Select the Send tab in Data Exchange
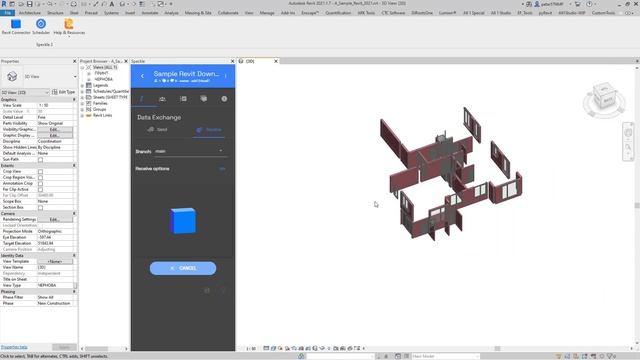The image size is (640, 360). [158, 129]
